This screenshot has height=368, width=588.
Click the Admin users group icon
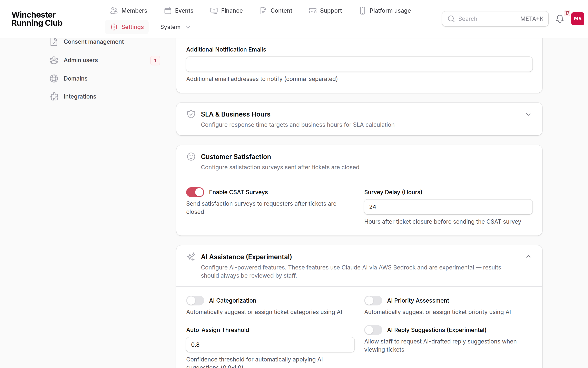54,60
